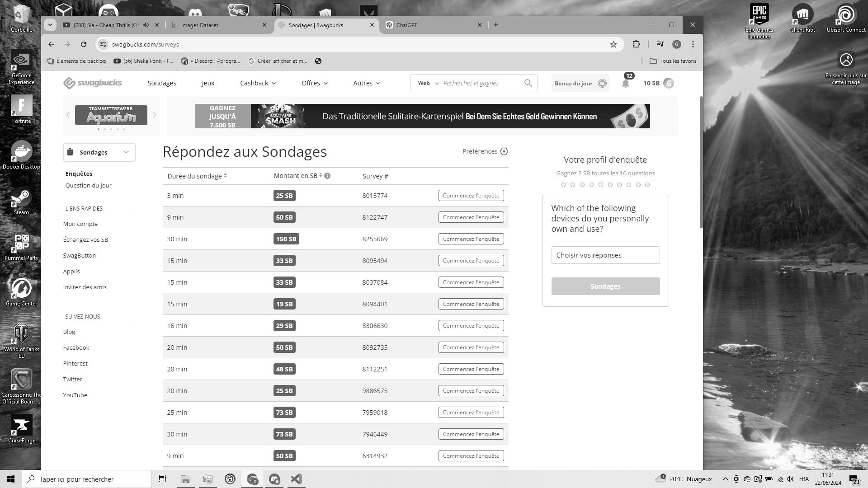The height and width of the screenshot is (488, 868).
Task: Open the notifications bell with 12 badge
Action: click(626, 83)
